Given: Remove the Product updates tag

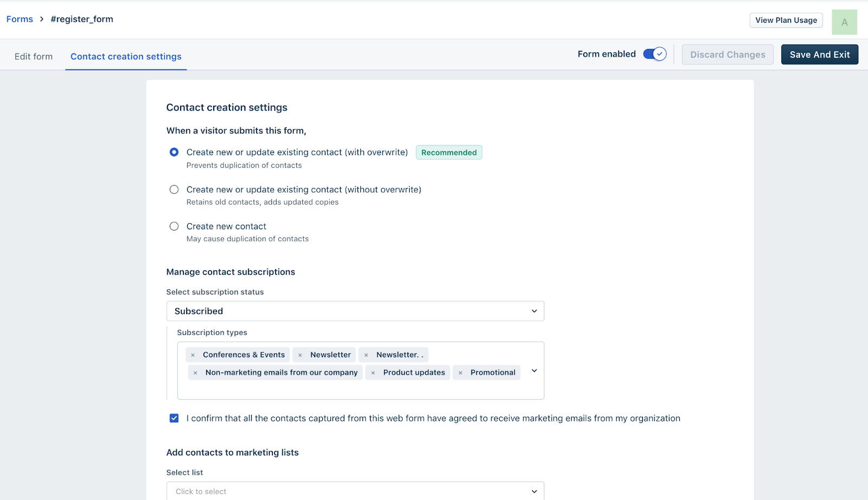Looking at the screenshot, I should [x=373, y=373].
